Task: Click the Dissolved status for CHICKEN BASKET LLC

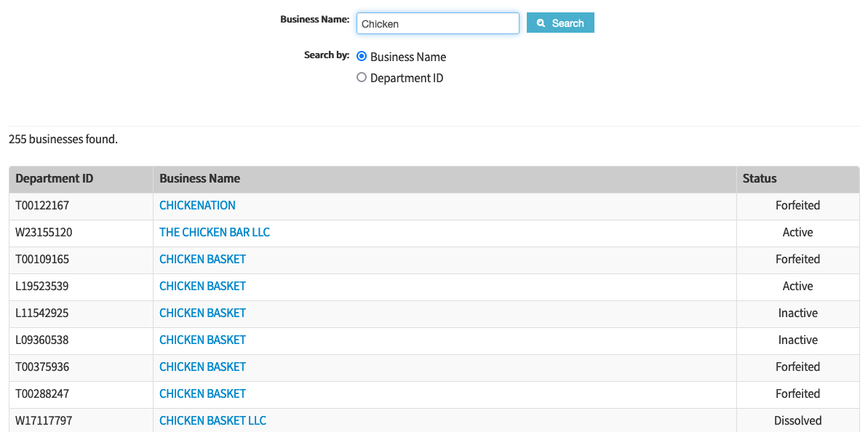Action: pyautogui.click(x=797, y=420)
